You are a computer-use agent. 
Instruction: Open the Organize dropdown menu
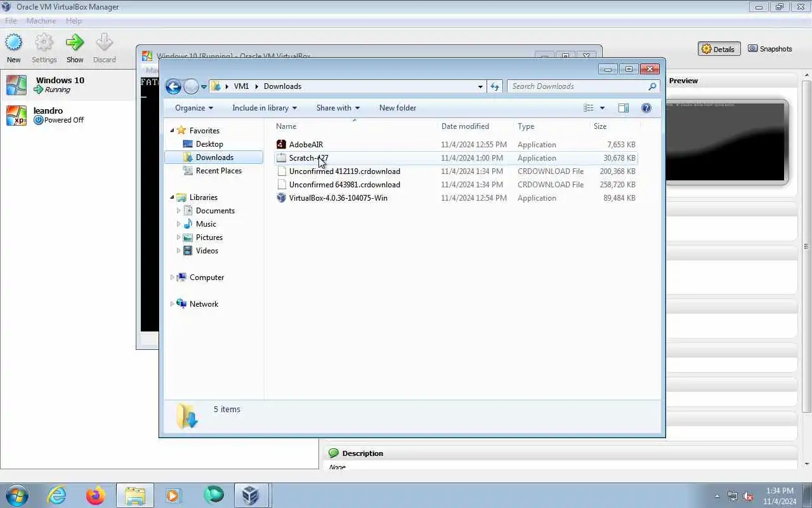(x=194, y=108)
